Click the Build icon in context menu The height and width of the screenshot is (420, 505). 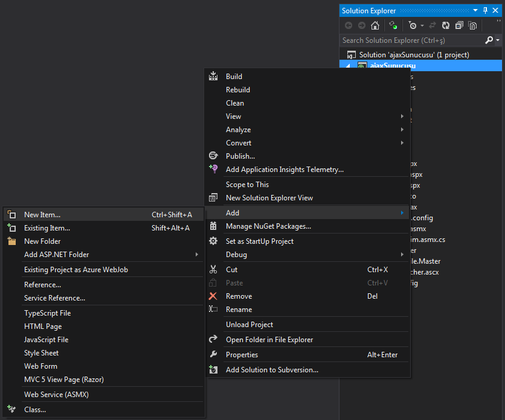click(213, 76)
